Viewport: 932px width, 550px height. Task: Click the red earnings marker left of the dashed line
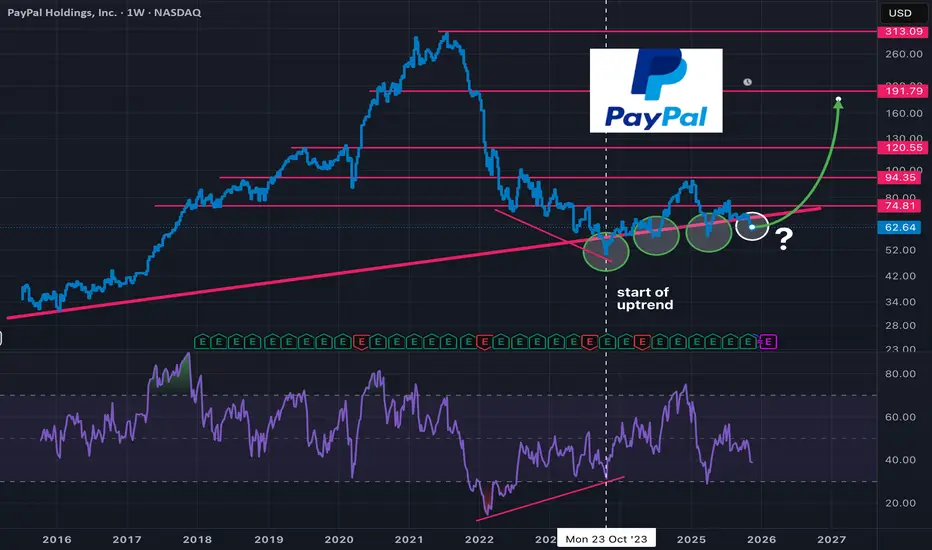[x=589, y=342]
